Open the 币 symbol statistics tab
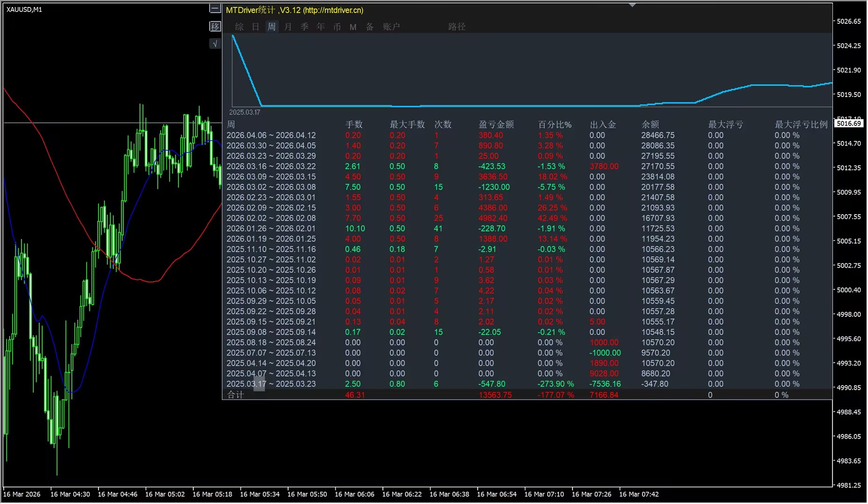This screenshot has width=868, height=504. [337, 27]
